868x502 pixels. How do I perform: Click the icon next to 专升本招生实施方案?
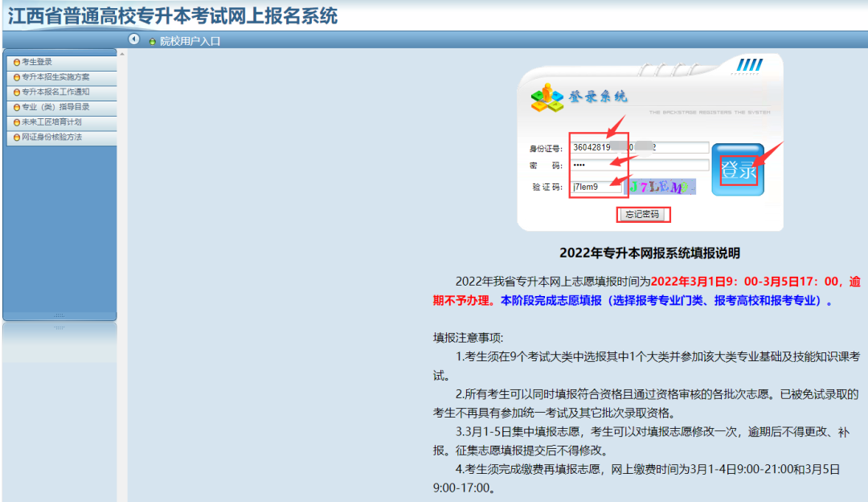tap(17, 77)
